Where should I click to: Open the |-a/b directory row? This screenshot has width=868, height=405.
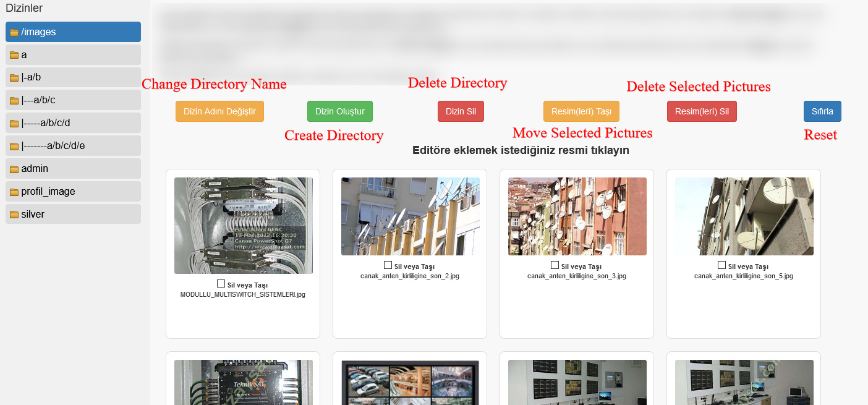coord(73,77)
